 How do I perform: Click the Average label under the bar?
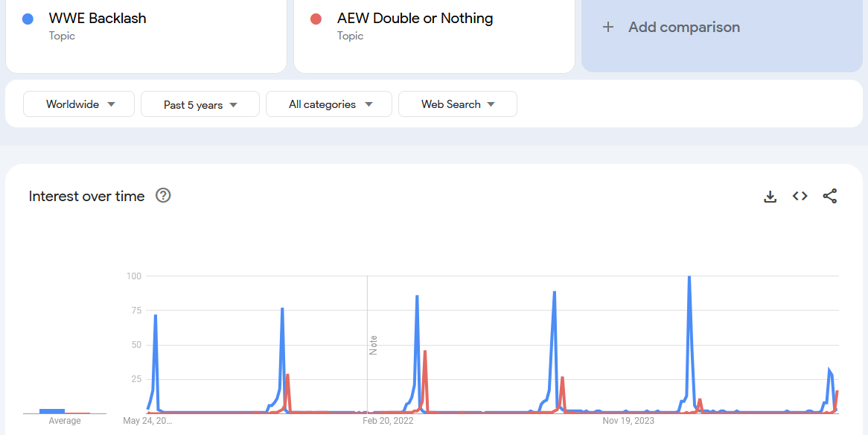pyautogui.click(x=65, y=421)
